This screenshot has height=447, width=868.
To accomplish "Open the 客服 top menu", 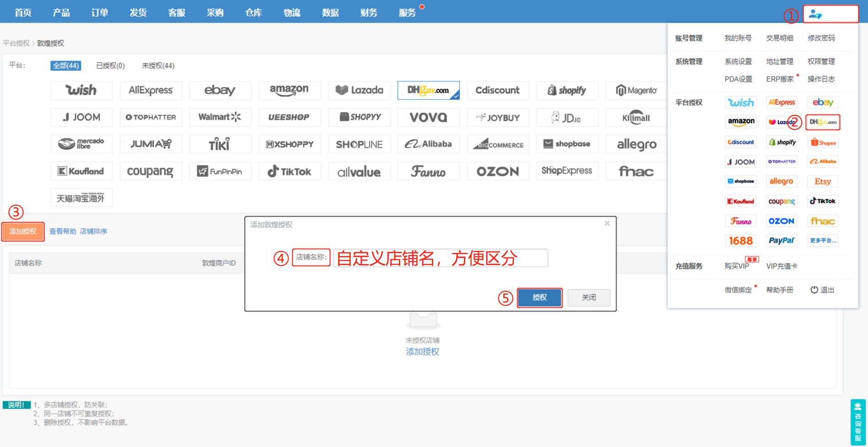I will click(x=177, y=12).
